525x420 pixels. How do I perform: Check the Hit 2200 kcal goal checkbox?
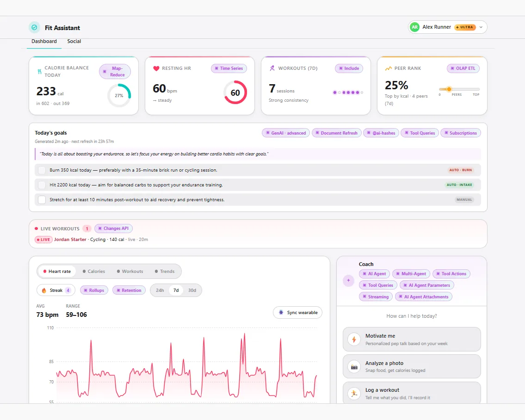(x=42, y=185)
